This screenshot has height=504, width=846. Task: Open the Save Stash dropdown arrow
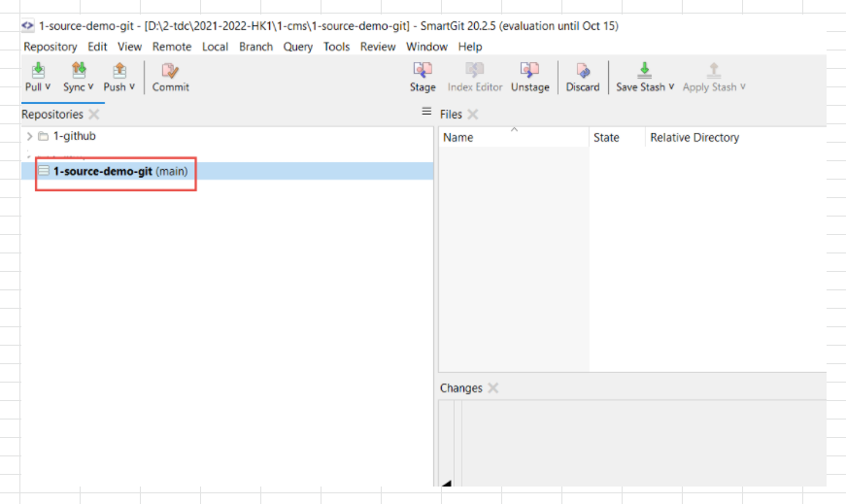[671, 86]
